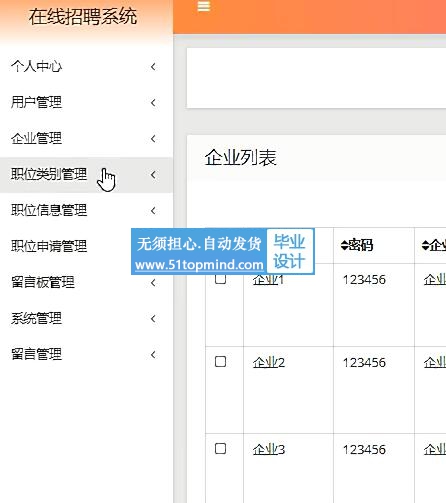Open 职位信息管理 menu item
This screenshot has height=503, width=446.
pos(49,210)
